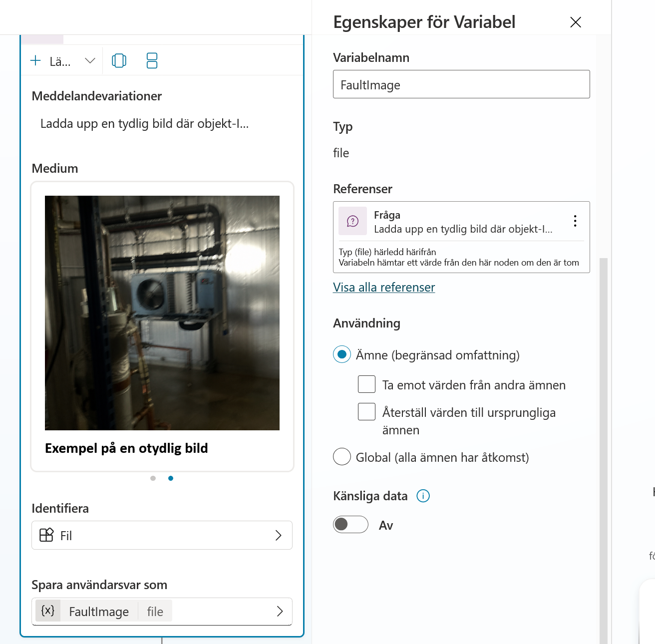Select Ämne (begränsad omfattning) radio button
655x644 pixels.
point(342,354)
